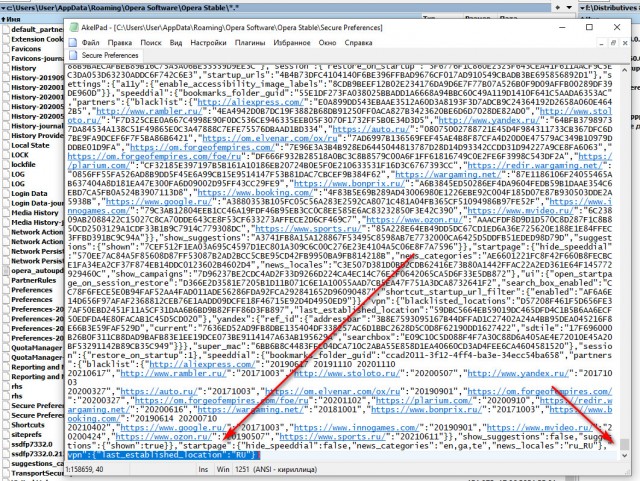640x481 pixels.
Task: Click the star favorites icon in Total Commander
Action: [558, 8]
